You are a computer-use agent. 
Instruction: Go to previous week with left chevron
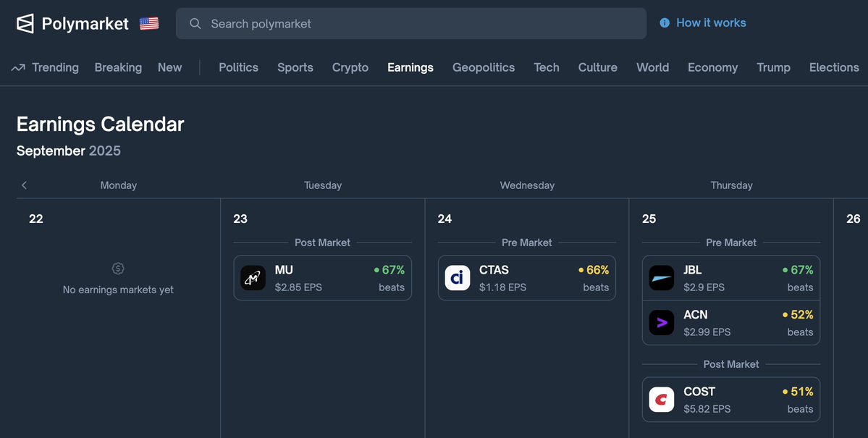[24, 185]
